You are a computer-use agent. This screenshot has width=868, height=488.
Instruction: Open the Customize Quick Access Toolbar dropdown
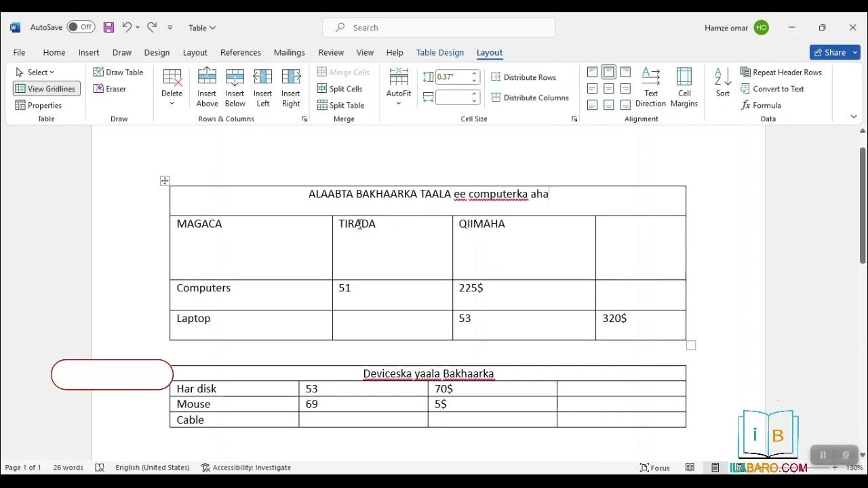pyautogui.click(x=170, y=28)
